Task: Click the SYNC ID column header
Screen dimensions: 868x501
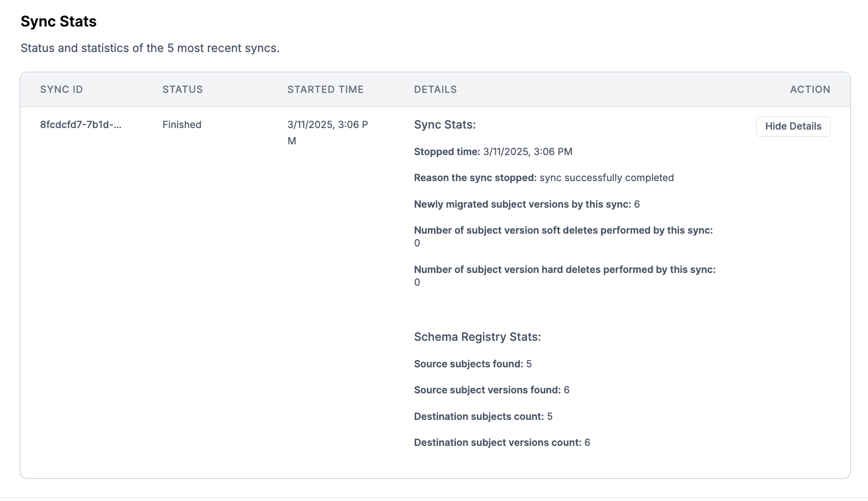Action: coord(61,89)
